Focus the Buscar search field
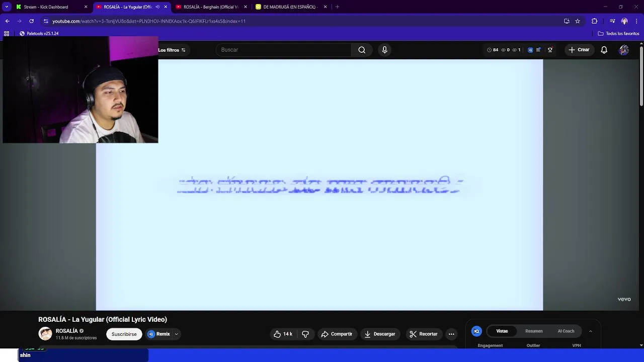The image size is (644, 362). coord(283,50)
